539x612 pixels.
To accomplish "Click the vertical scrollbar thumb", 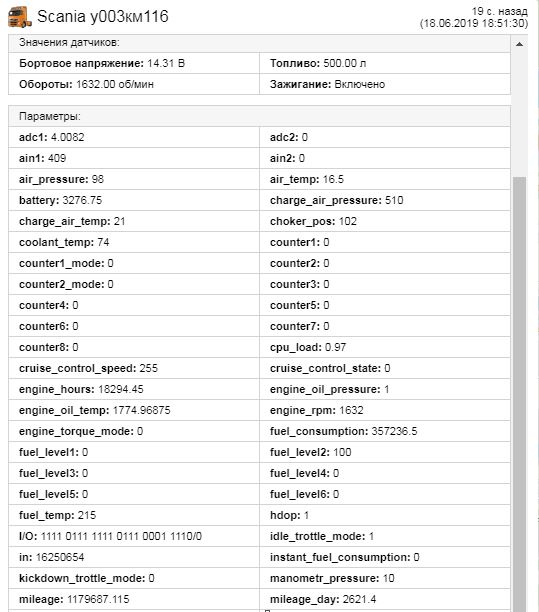I will (x=519, y=394).
